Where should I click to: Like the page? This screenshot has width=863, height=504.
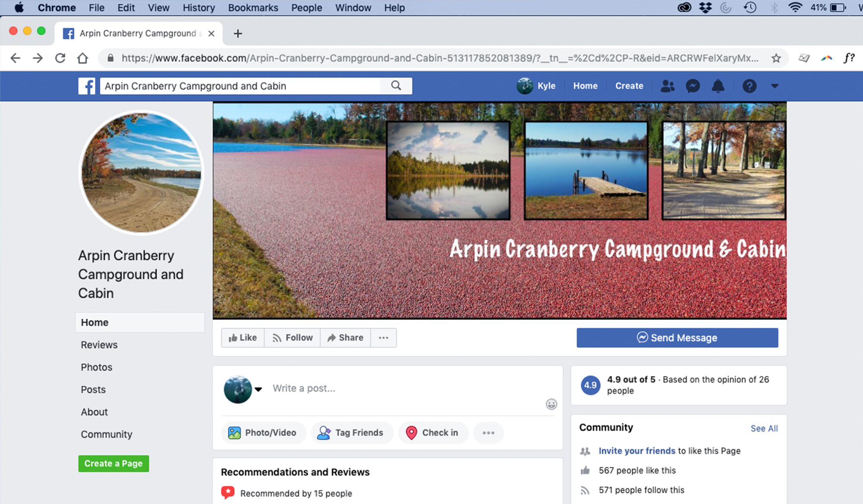click(243, 338)
